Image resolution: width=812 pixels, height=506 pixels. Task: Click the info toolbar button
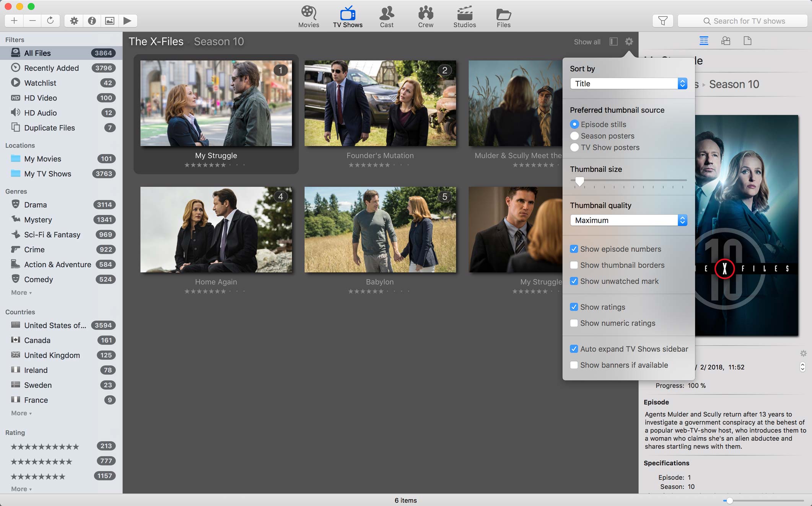92,21
